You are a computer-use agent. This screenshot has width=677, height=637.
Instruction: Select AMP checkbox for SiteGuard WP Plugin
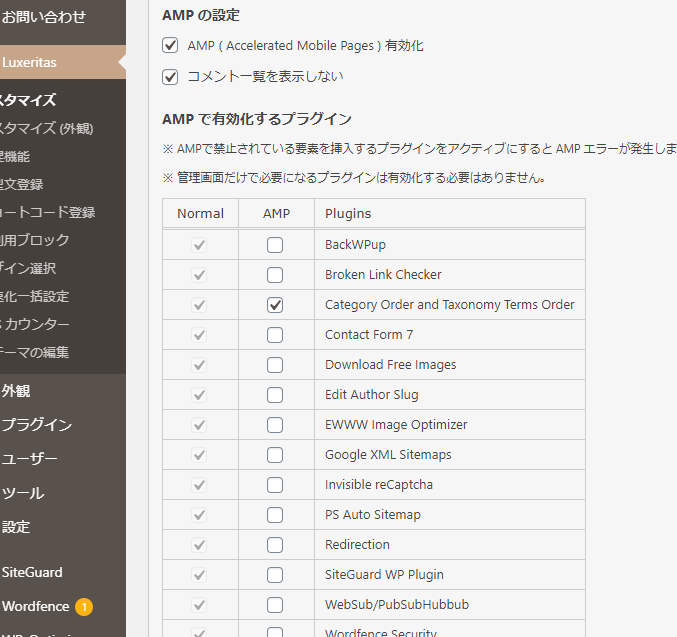[x=275, y=575]
